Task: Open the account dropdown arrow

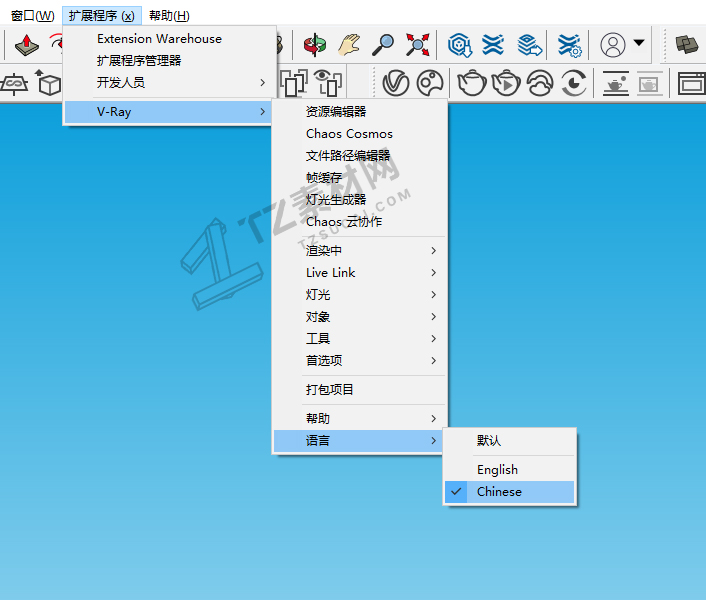Action: 639,43
